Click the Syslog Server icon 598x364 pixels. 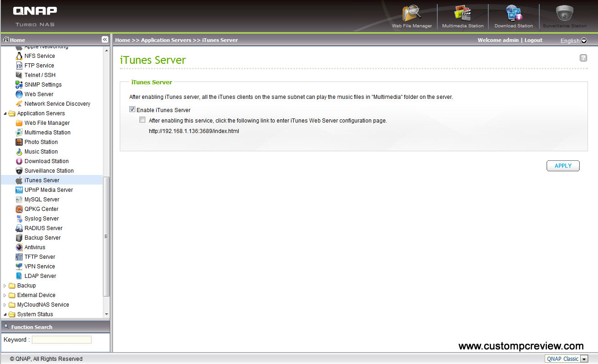(19, 219)
